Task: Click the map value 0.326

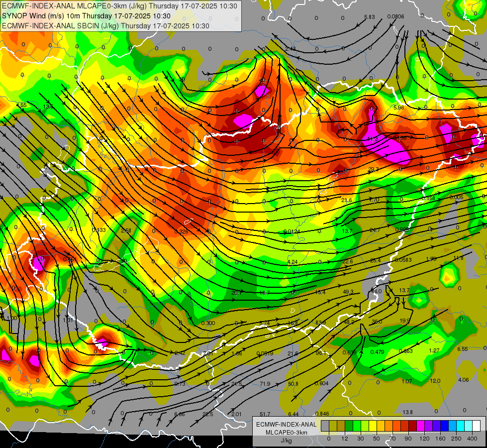Action: [181, 231]
